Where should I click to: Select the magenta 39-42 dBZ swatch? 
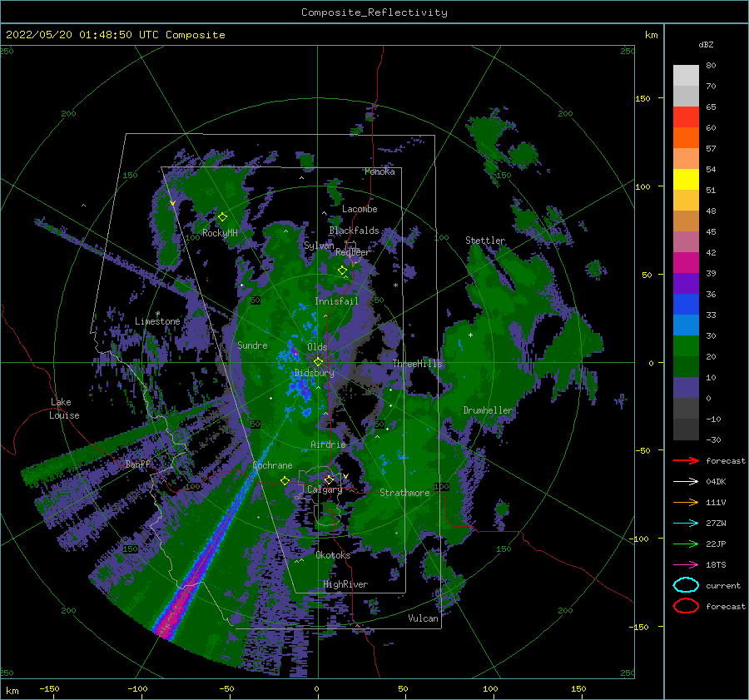pyautogui.click(x=686, y=263)
